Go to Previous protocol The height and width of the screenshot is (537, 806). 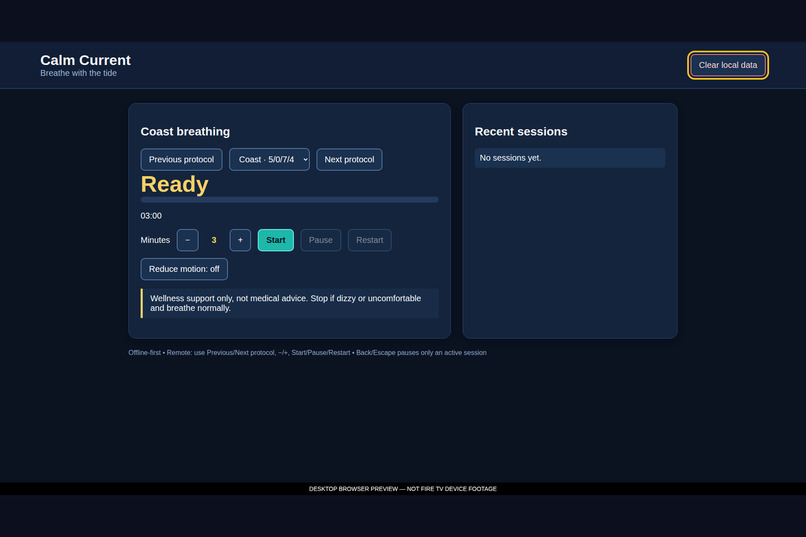pos(181,159)
